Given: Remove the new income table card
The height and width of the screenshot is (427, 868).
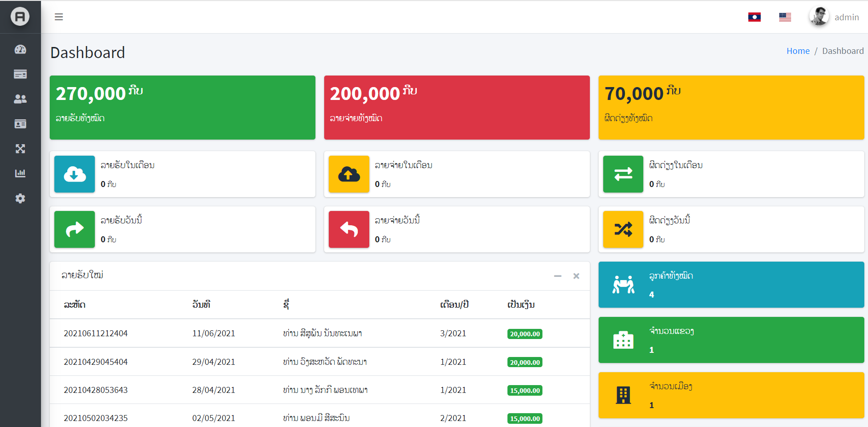Looking at the screenshot, I should [576, 276].
